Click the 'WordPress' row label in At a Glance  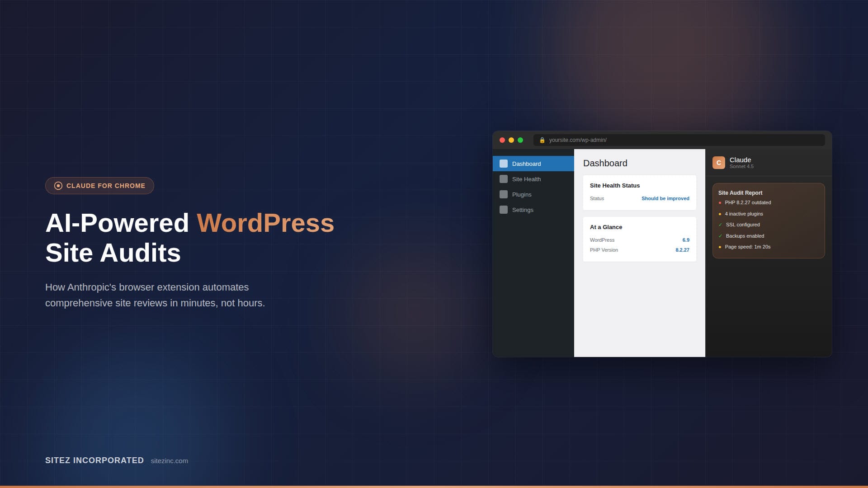click(x=602, y=240)
